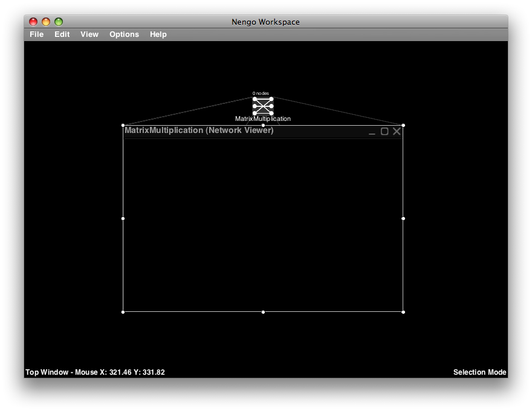
Task: Click the bottom-right corner handle of Network Viewer
Action: point(403,312)
